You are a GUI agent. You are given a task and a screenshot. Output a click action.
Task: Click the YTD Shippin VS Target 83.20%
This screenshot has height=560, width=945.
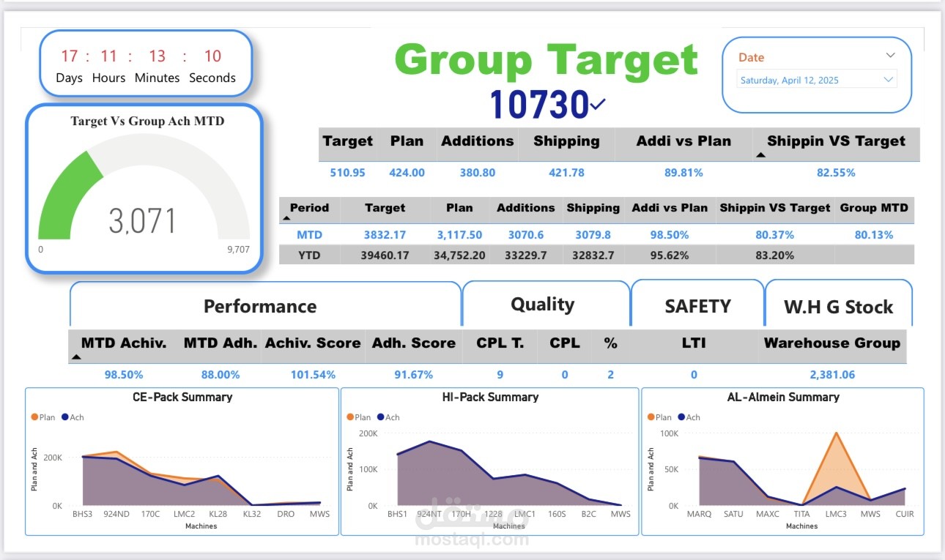click(x=774, y=255)
